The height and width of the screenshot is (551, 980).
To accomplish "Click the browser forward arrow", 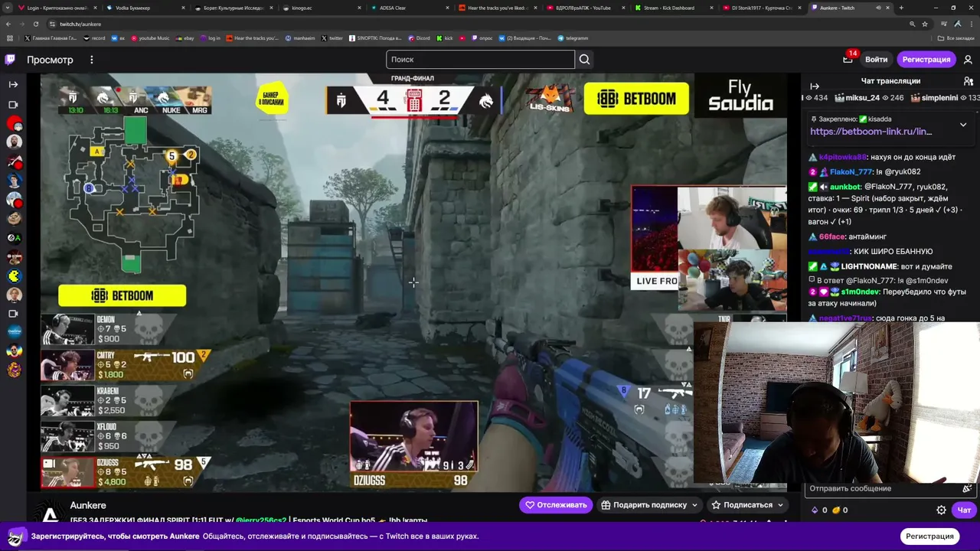I will 22,24.
